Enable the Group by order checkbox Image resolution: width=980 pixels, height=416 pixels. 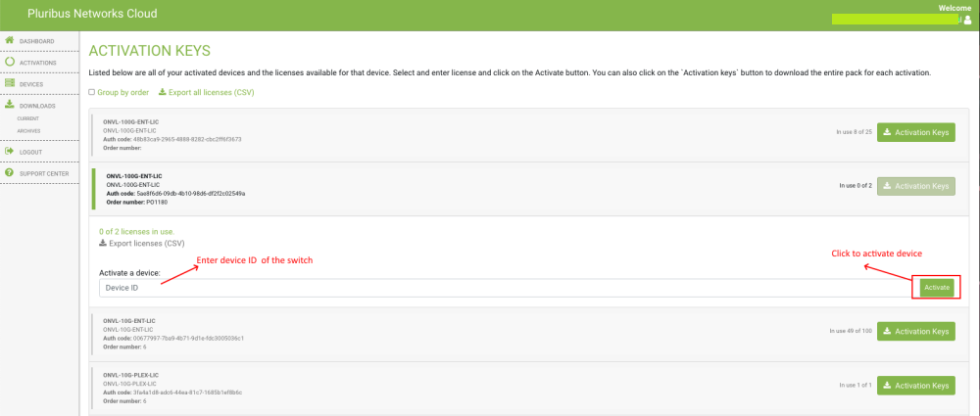[92, 92]
